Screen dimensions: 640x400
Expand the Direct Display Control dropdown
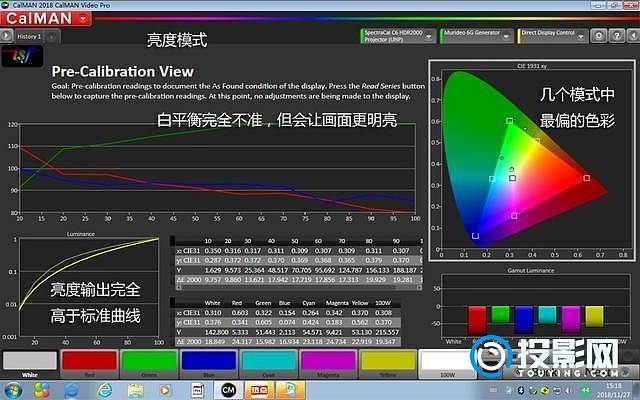[581, 36]
